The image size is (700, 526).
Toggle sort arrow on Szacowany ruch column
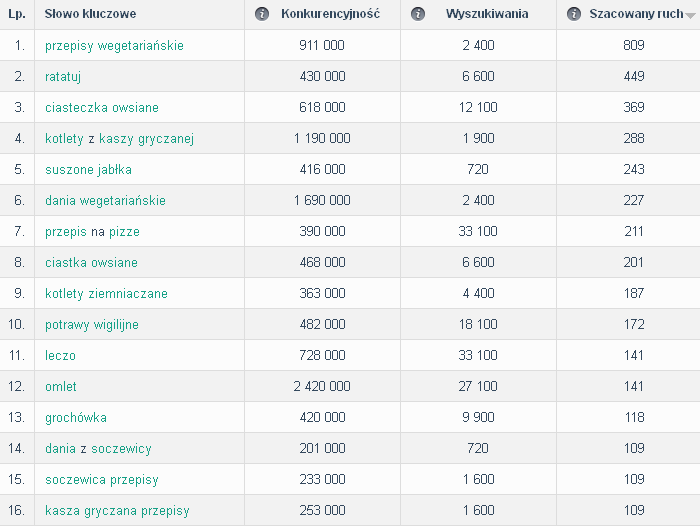pyautogui.click(x=690, y=16)
